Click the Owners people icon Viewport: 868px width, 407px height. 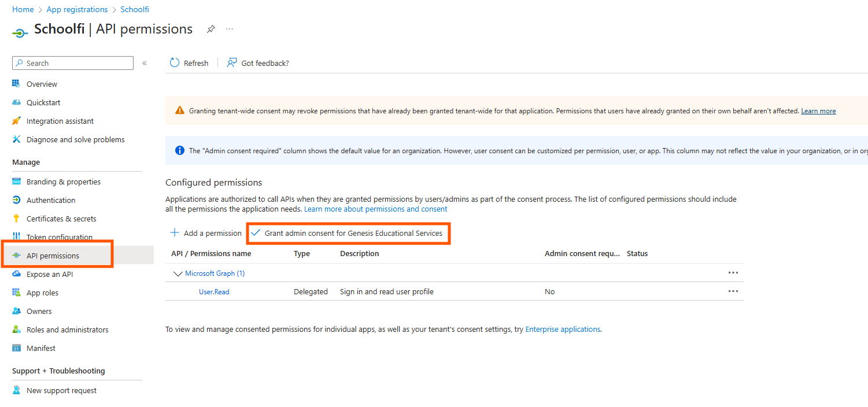16,311
